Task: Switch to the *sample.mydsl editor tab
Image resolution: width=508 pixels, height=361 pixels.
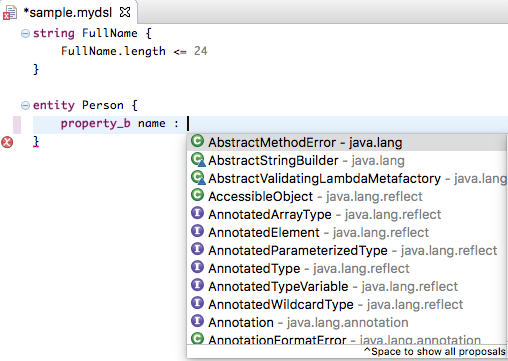Action: click(x=68, y=12)
